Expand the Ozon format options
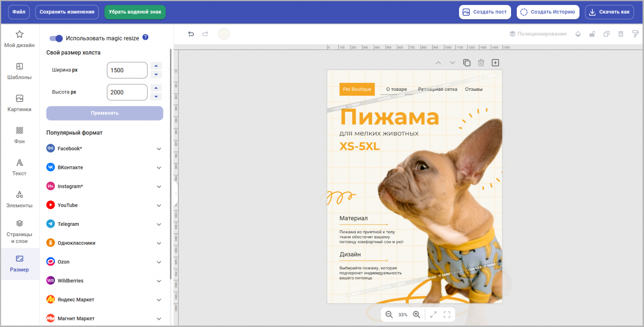Image resolution: width=644 pixels, height=327 pixels. [x=159, y=262]
